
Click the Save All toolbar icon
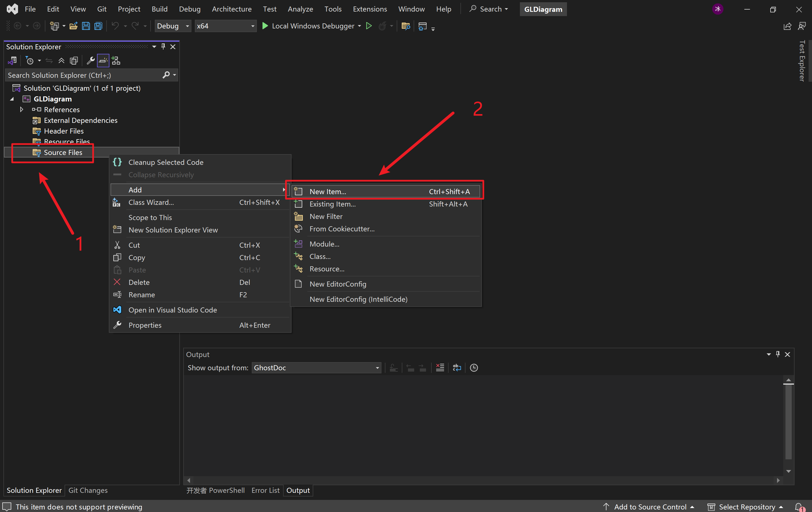[98, 26]
